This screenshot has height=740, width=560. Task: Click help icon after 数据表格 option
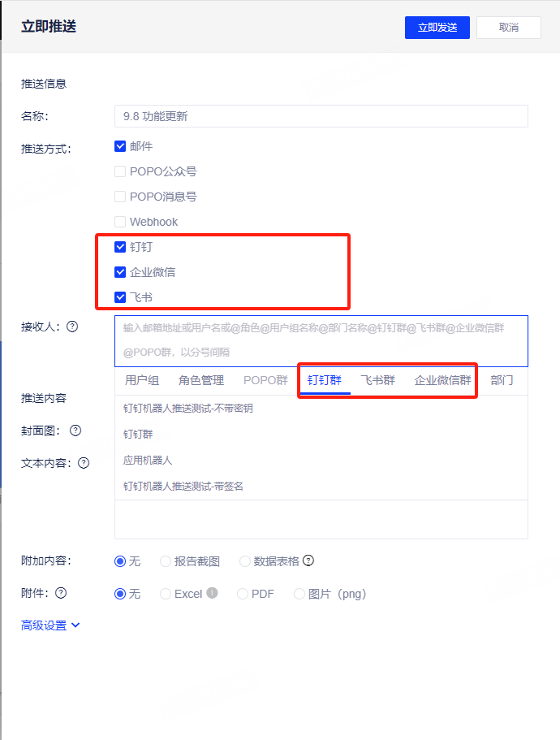point(308,560)
